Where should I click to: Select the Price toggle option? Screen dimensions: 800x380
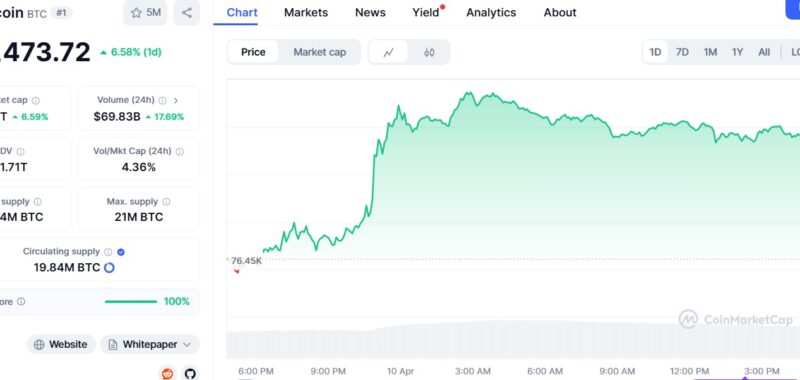tap(253, 52)
